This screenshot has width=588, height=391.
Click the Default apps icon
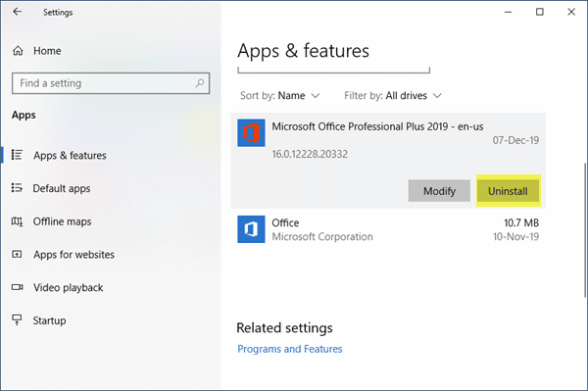point(17,187)
